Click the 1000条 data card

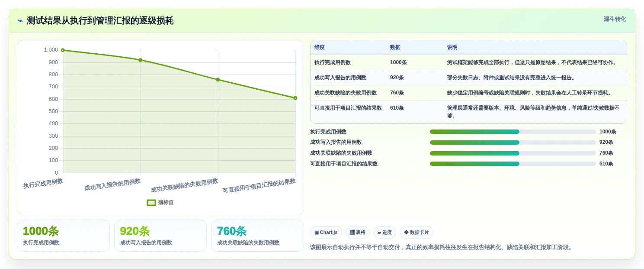pos(63,236)
